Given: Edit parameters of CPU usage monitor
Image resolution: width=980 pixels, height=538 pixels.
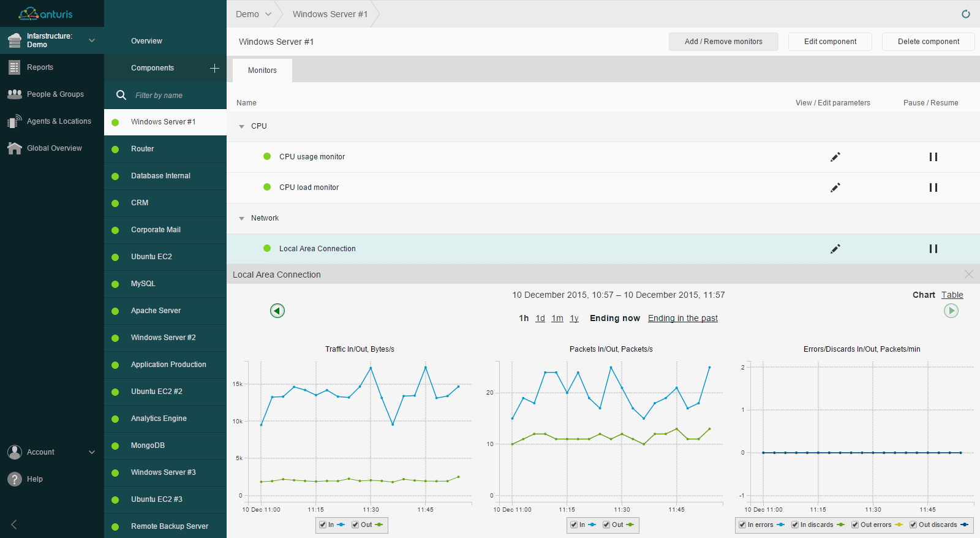Looking at the screenshot, I should 835,157.
